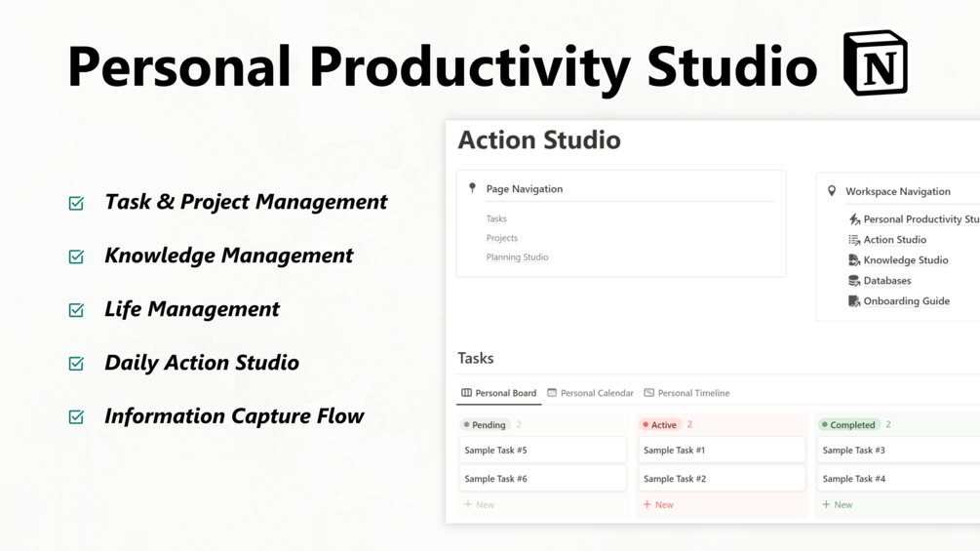Click the document icon beside Knowledge Studio

[854, 260]
